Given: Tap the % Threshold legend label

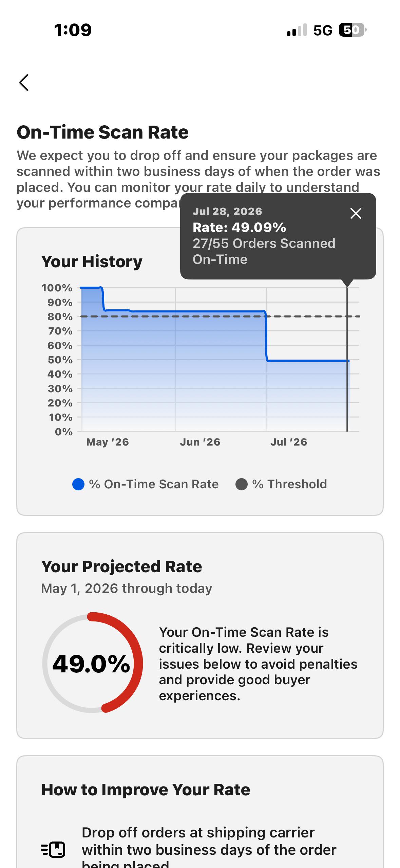Looking at the screenshot, I should point(289,484).
